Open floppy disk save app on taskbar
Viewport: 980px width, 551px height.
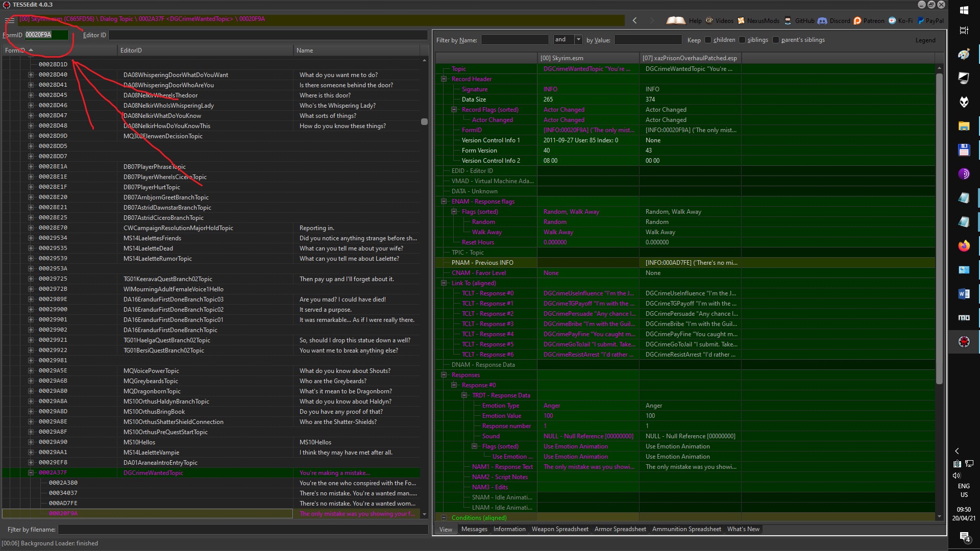[x=964, y=150]
